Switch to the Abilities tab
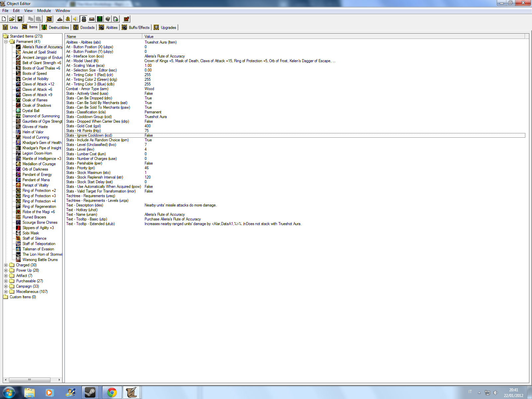 (x=108, y=27)
